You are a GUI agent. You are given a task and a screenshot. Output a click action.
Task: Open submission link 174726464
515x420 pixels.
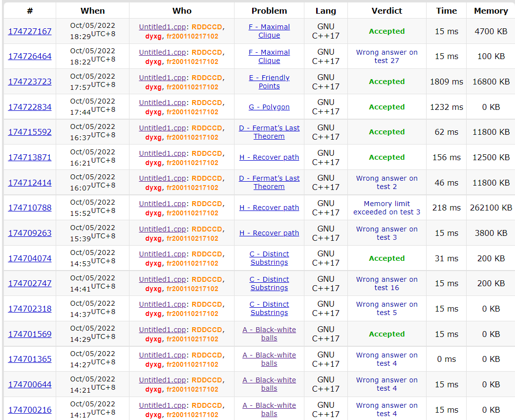[30, 56]
